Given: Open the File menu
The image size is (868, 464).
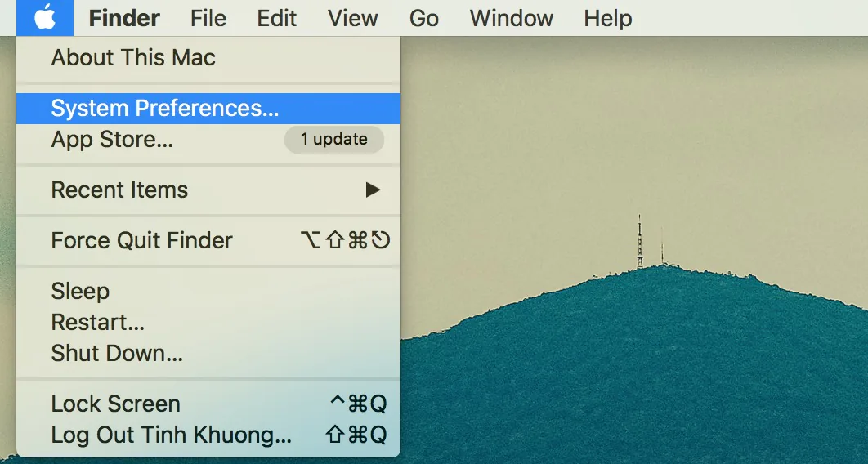Looking at the screenshot, I should [x=208, y=18].
